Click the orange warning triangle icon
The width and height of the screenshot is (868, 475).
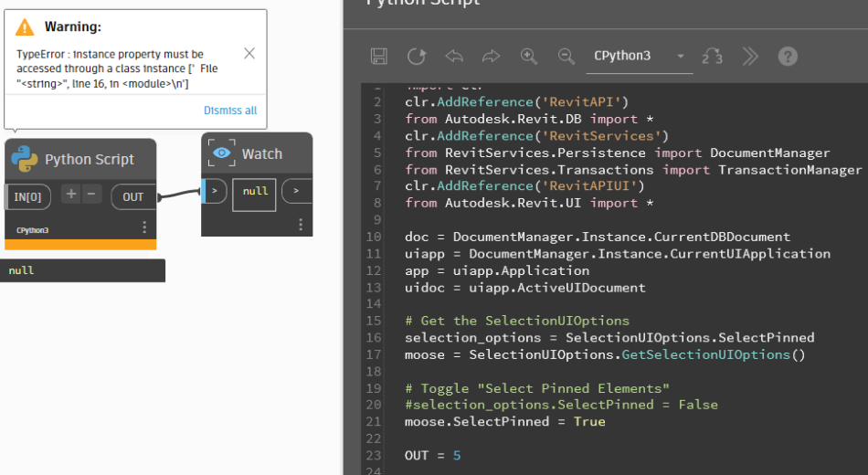(25, 26)
